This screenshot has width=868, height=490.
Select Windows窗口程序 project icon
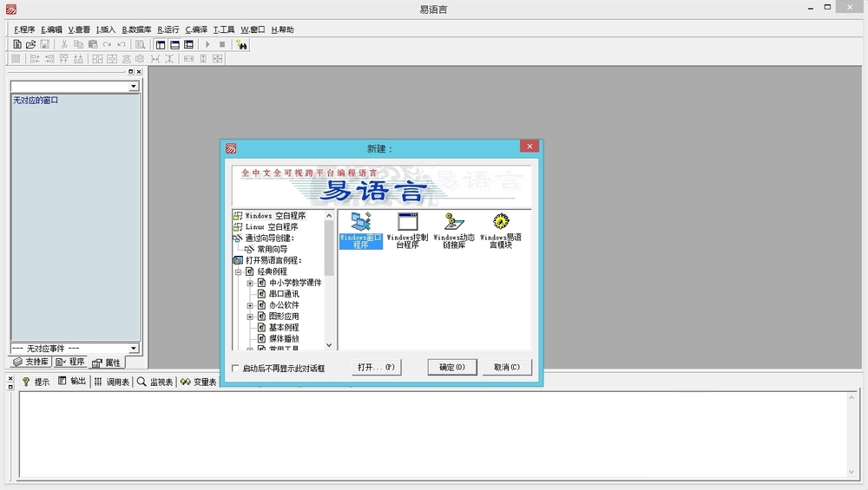pyautogui.click(x=361, y=231)
